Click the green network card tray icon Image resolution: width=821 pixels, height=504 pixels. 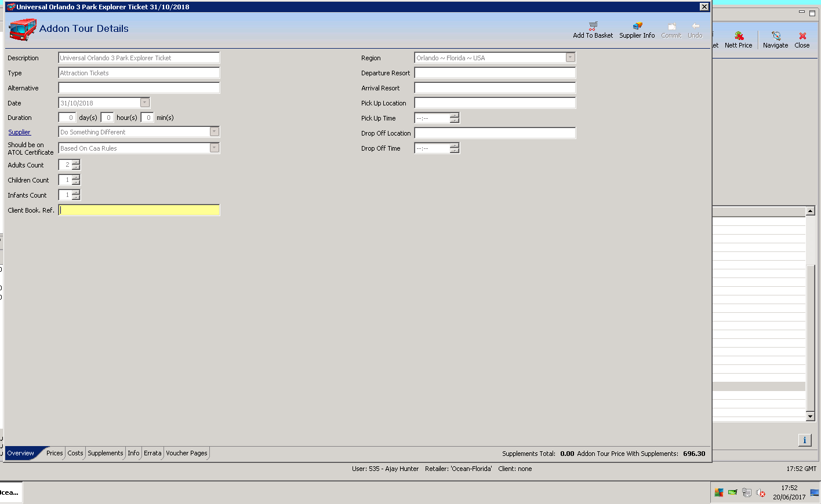coord(733,492)
